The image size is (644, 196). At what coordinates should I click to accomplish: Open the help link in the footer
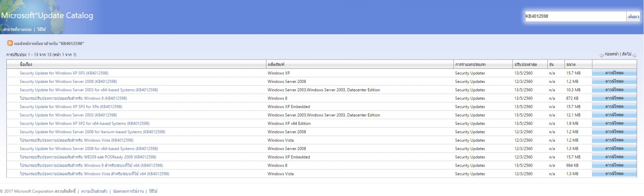pyautogui.click(x=153, y=191)
